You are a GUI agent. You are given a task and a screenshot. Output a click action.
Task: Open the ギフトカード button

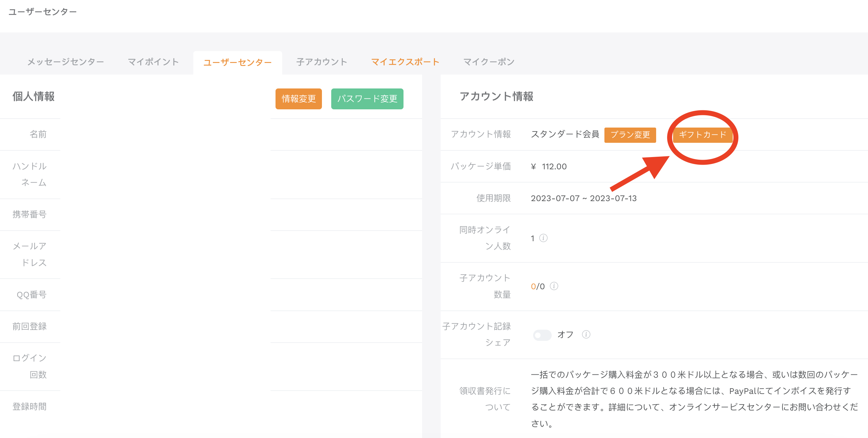pyautogui.click(x=702, y=135)
